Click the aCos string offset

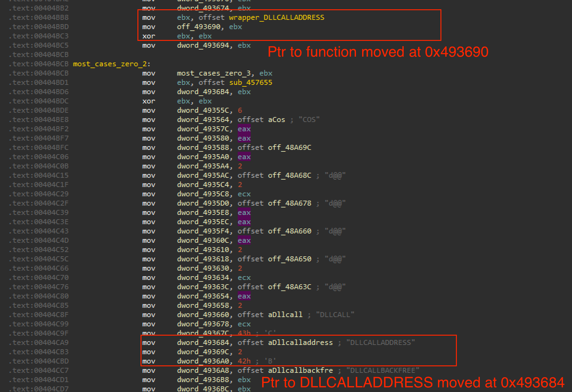[276, 120]
